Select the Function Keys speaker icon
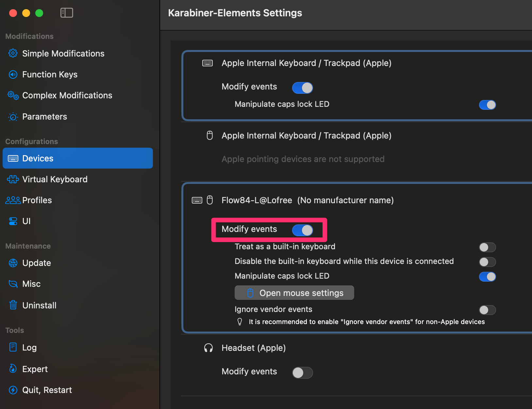The width and height of the screenshot is (532, 409). point(13,74)
